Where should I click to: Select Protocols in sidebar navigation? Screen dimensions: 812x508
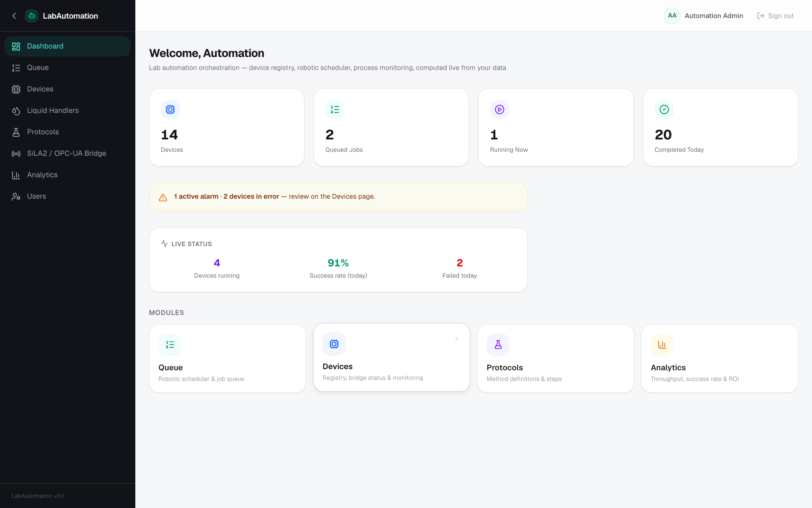67,132
